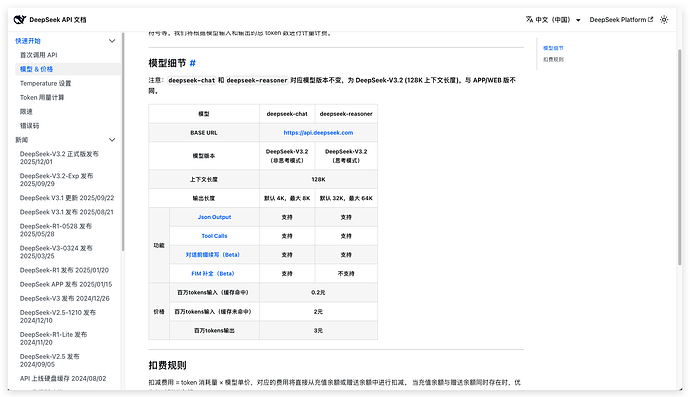This screenshot has width=690, height=397.
Task: Open DeepSeek V3.1 更新 2025/09/22 news
Action: coord(67,198)
